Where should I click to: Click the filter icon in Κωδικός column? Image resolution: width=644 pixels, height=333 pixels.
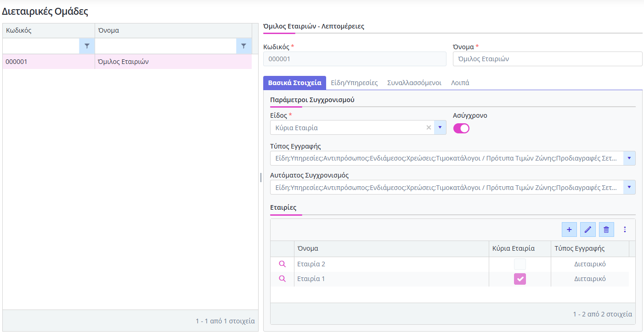point(87,46)
